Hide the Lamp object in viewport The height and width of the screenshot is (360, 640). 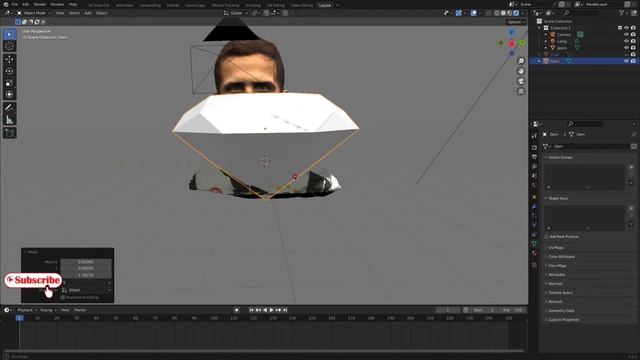point(626,41)
